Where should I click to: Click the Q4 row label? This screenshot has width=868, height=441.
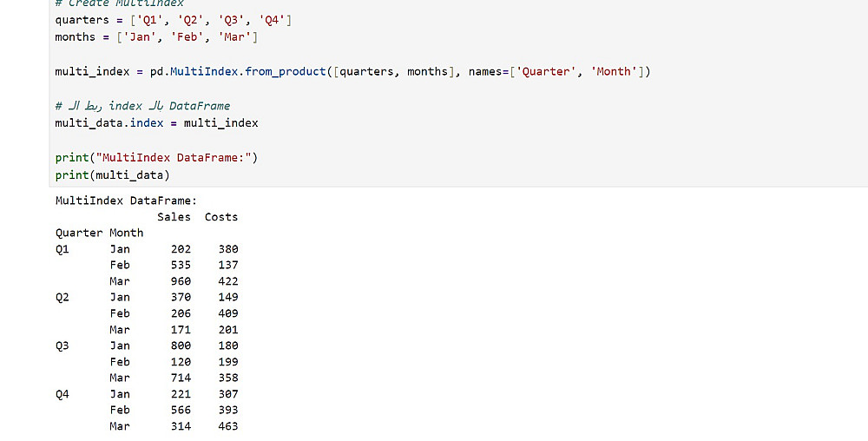[62, 394]
